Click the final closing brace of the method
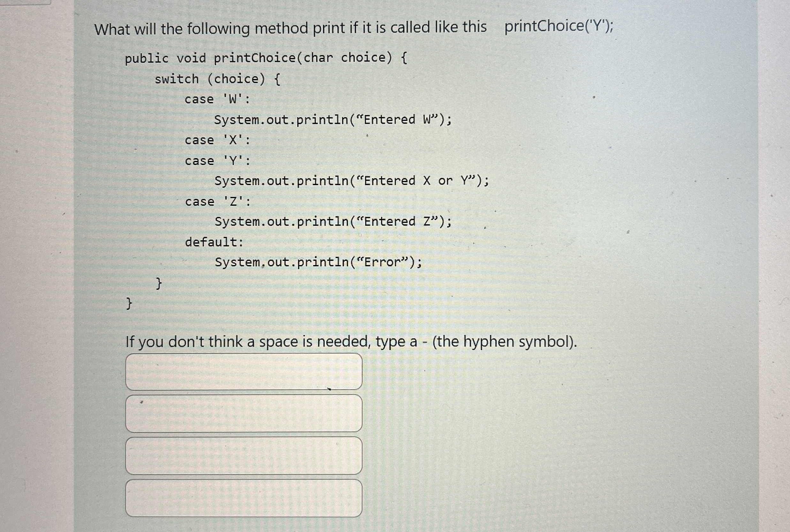This screenshot has width=790, height=532. pos(129,304)
